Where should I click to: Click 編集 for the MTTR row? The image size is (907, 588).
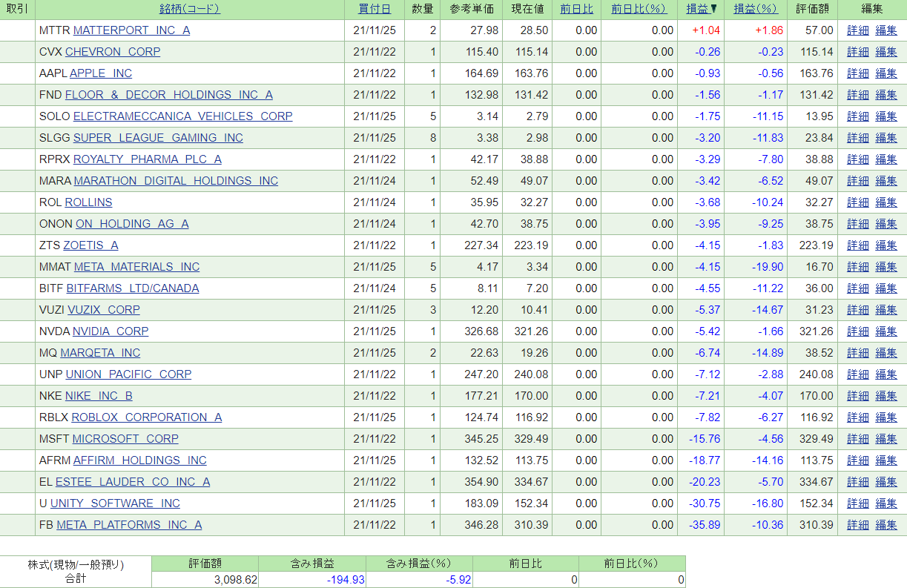[886, 30]
